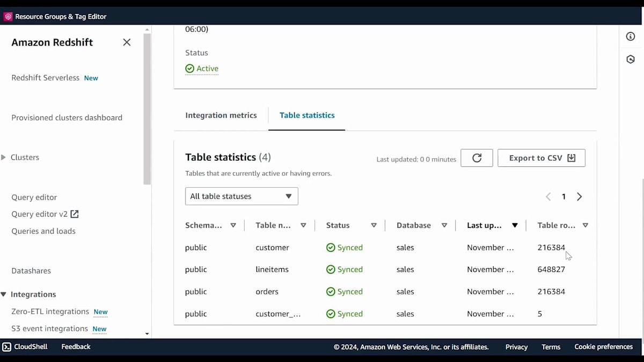The image size is (644, 362).
Task: Open Datashares in the sidebar
Action: [x=31, y=271]
